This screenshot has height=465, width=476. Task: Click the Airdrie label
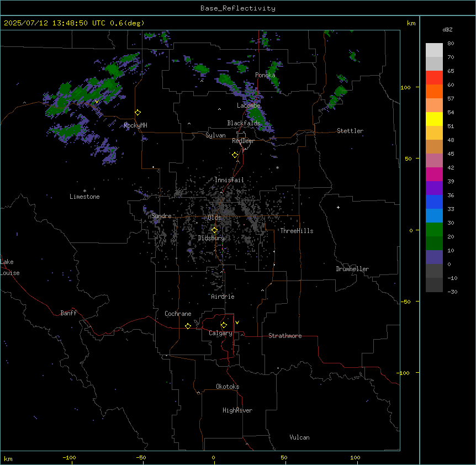coord(223,297)
